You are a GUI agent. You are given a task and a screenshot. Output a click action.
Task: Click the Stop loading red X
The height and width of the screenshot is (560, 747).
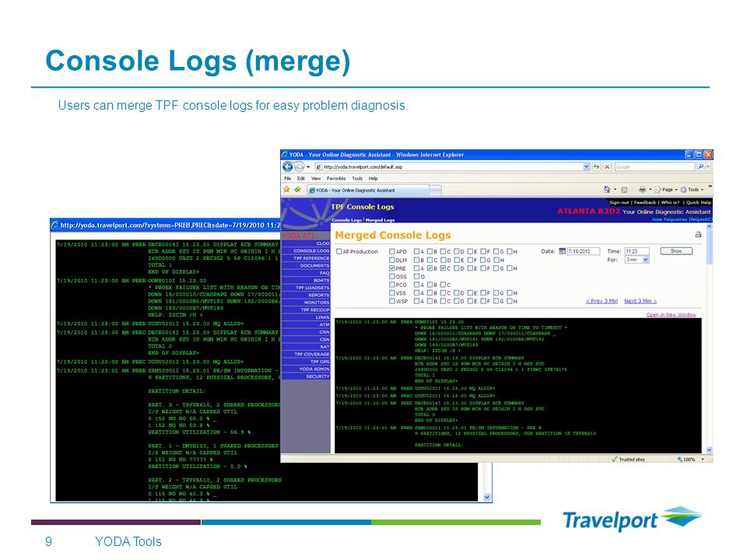pos(607,166)
